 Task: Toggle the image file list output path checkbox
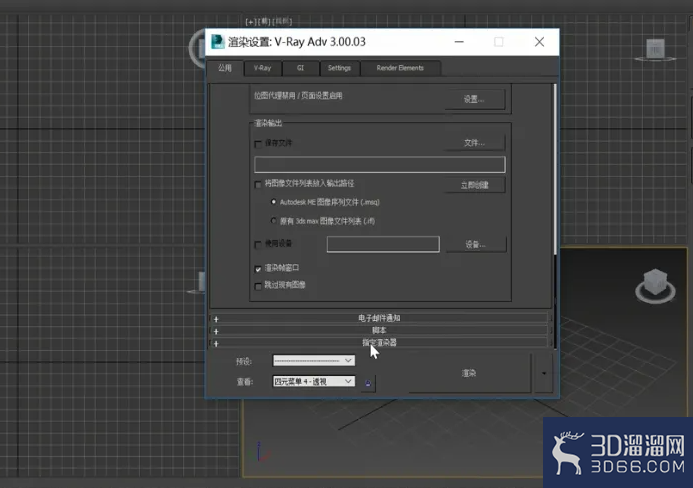pyautogui.click(x=258, y=184)
